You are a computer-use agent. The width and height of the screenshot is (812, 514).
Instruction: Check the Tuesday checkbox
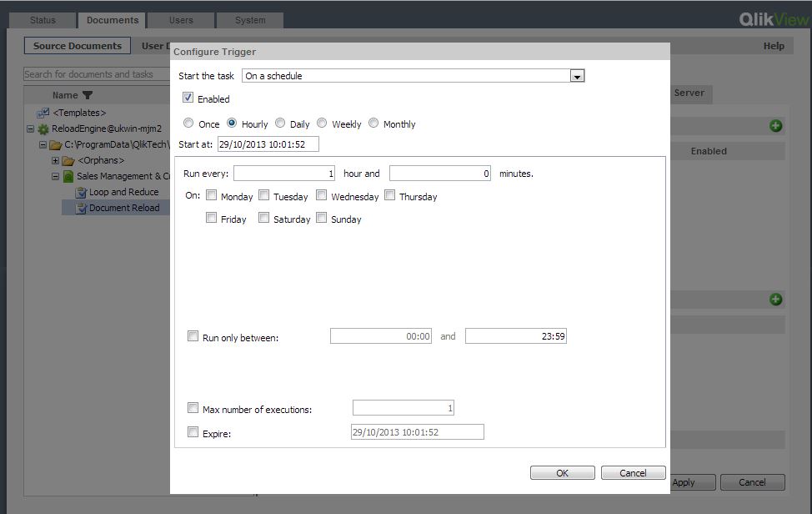[263, 194]
